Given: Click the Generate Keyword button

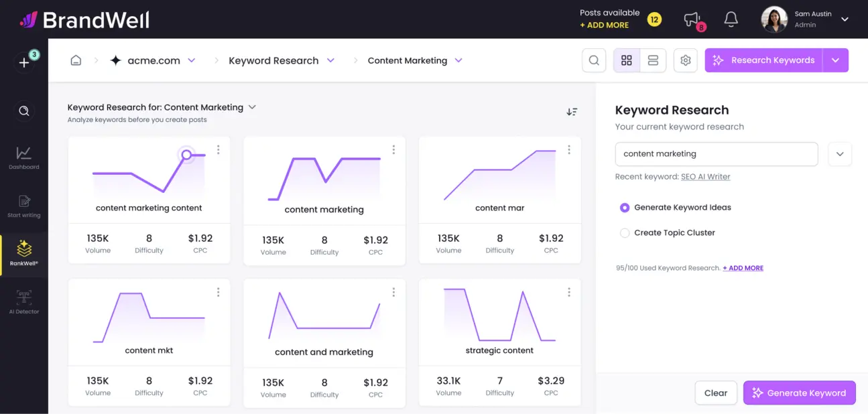Looking at the screenshot, I should (x=799, y=393).
